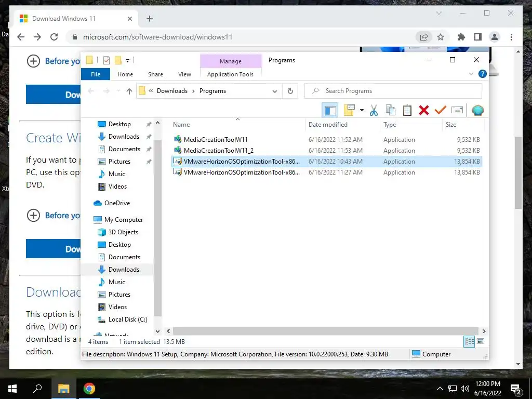This screenshot has width=532, height=399.
Task: Click the Copy icon in Explorer toolbar
Action: coord(391,110)
